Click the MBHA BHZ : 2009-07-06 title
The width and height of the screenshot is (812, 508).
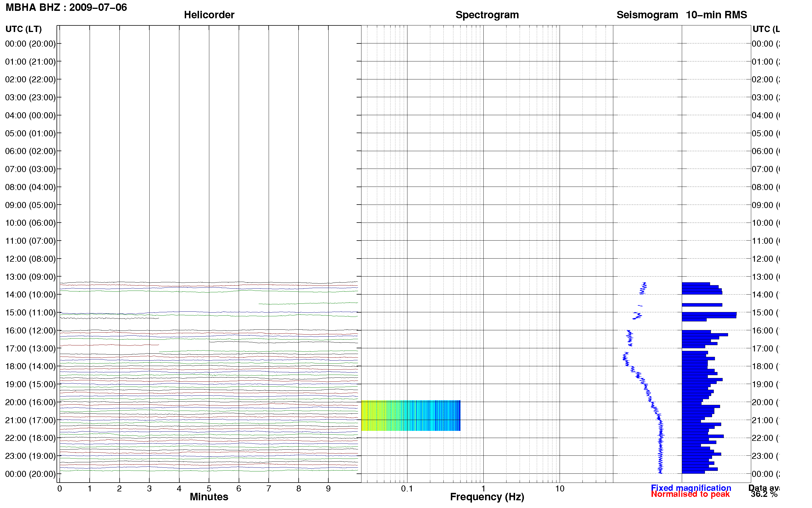66,7
